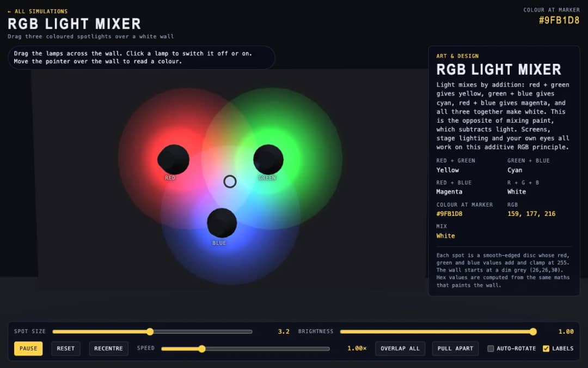Go back to All Simulations
Screen dimensions: 588x368
click(x=38, y=11)
